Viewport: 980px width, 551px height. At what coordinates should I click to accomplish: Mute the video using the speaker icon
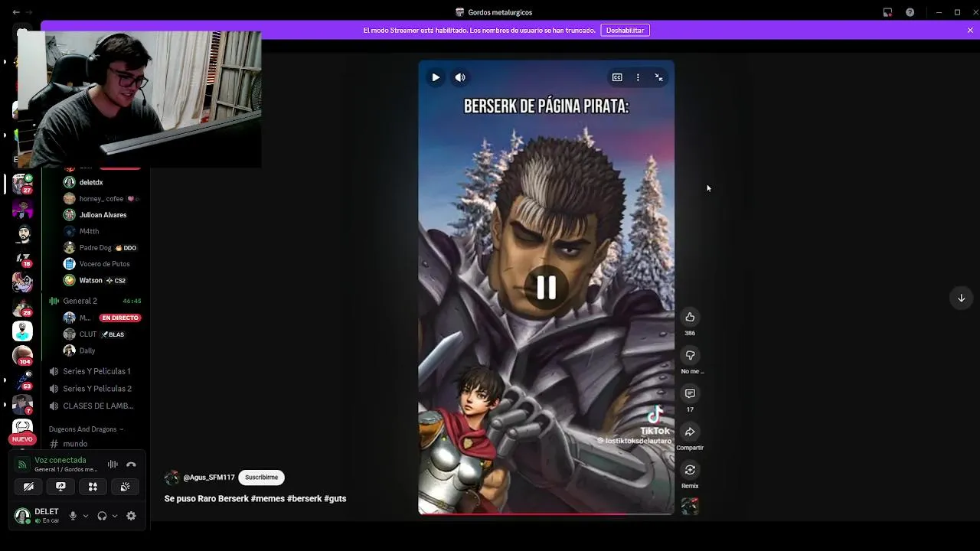pos(460,77)
